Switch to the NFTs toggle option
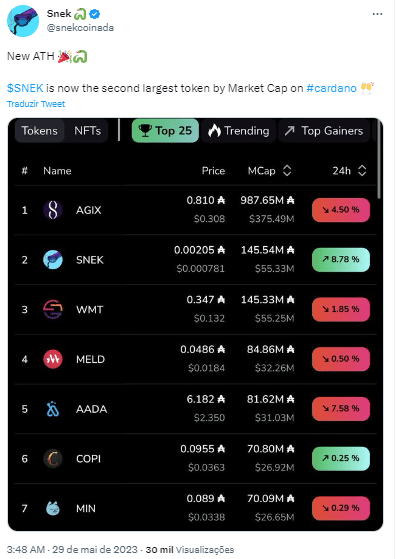The width and height of the screenshot is (396, 559). tap(87, 131)
